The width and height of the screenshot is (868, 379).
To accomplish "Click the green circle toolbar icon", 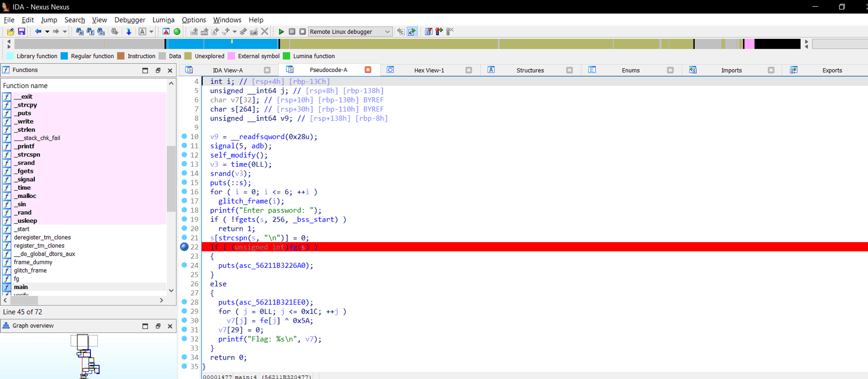I will 177,32.
